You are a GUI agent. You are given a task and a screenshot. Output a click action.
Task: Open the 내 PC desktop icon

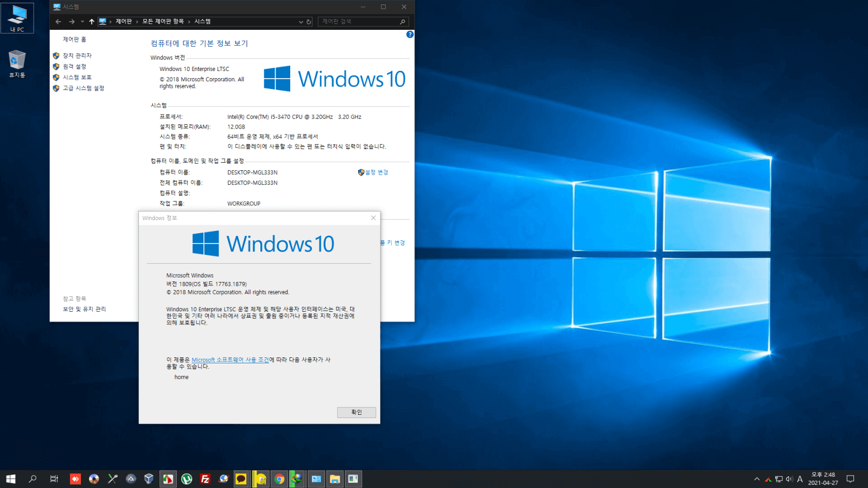pyautogui.click(x=17, y=18)
